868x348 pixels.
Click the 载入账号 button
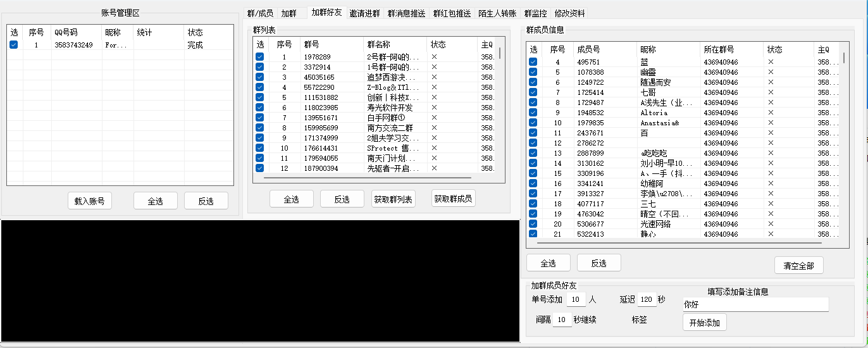[x=89, y=201]
